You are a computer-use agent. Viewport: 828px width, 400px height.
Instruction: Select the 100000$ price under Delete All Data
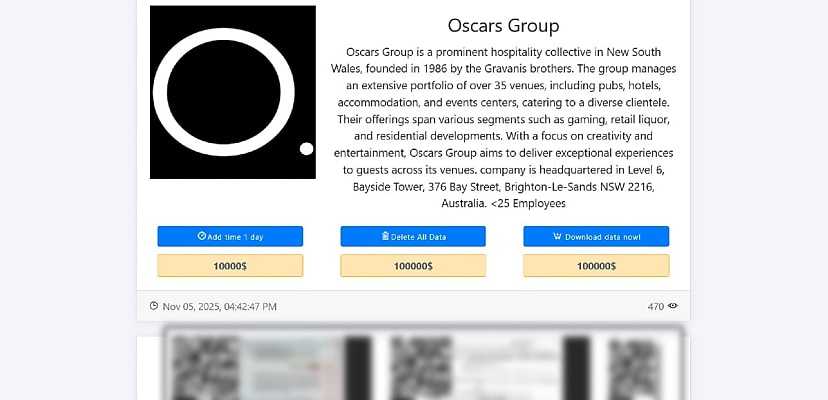click(x=413, y=266)
